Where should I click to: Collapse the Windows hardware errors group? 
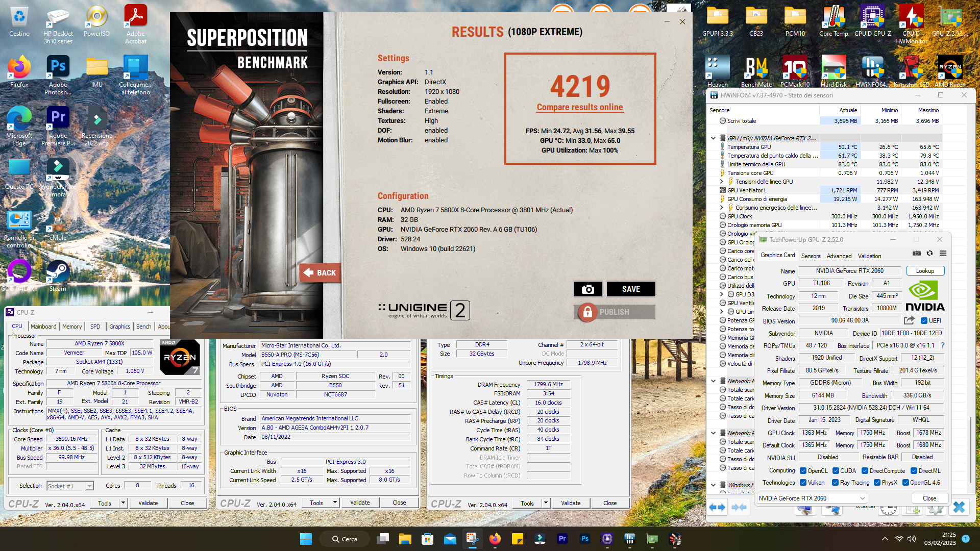pyautogui.click(x=713, y=485)
